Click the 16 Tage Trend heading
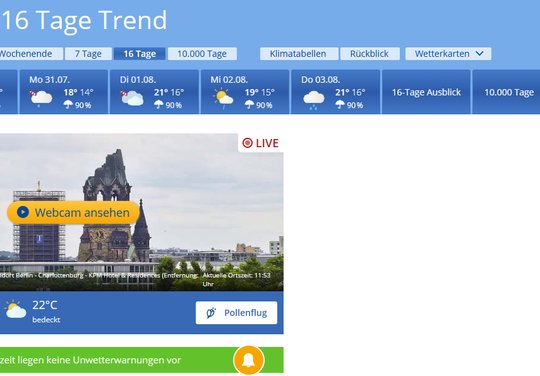The width and height of the screenshot is (540, 376). [x=84, y=20]
